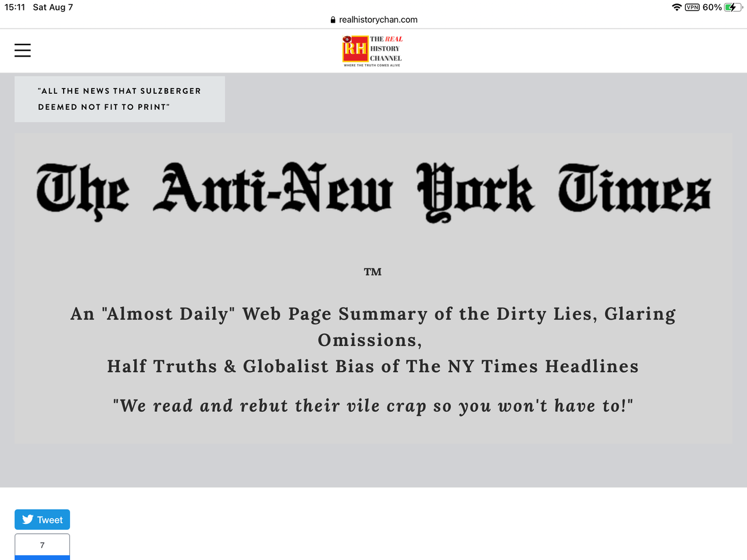Click the TM trademark symbol
Viewport: 747px width, 560px height.
[373, 272]
